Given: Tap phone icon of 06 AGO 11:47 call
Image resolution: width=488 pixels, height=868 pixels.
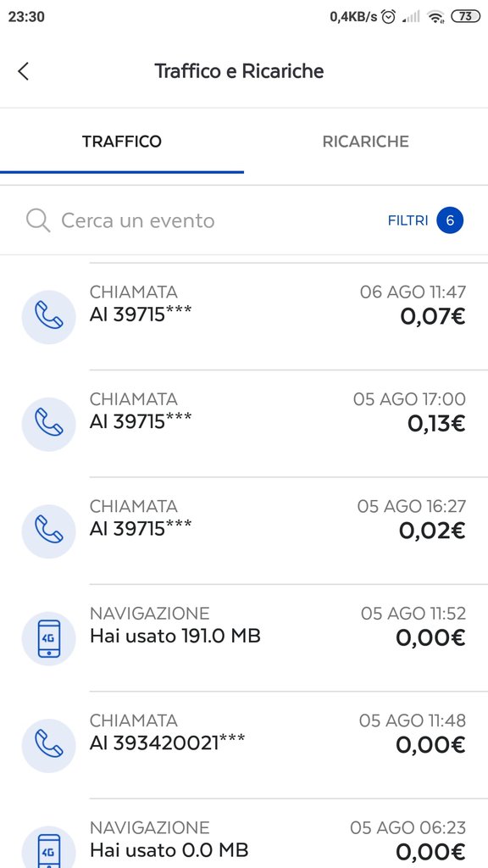Looking at the screenshot, I should [48, 317].
